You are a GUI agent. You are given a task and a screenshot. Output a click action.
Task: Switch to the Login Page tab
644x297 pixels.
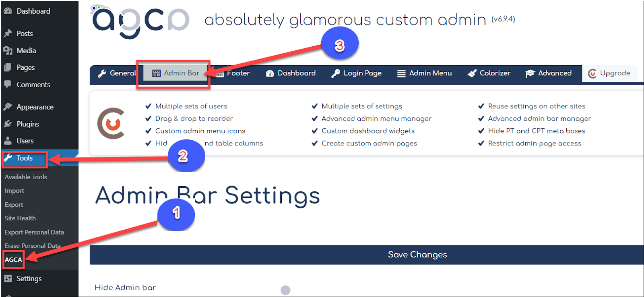(x=357, y=73)
